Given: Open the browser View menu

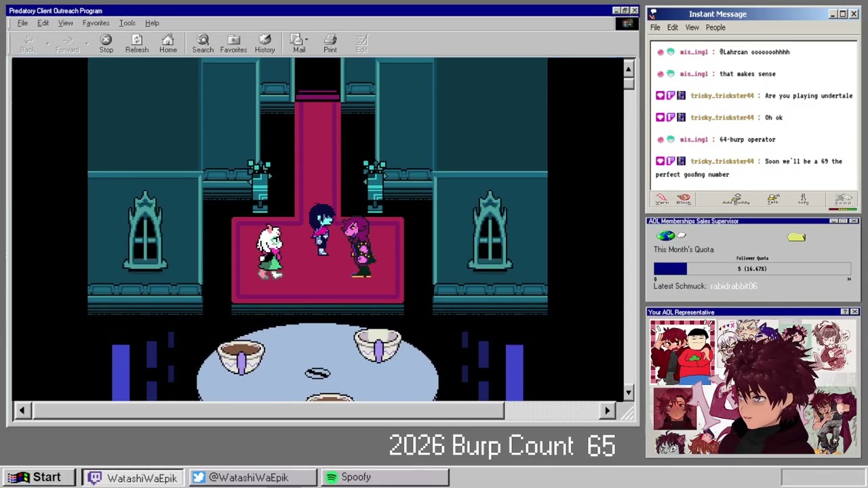Looking at the screenshot, I should coord(65,23).
